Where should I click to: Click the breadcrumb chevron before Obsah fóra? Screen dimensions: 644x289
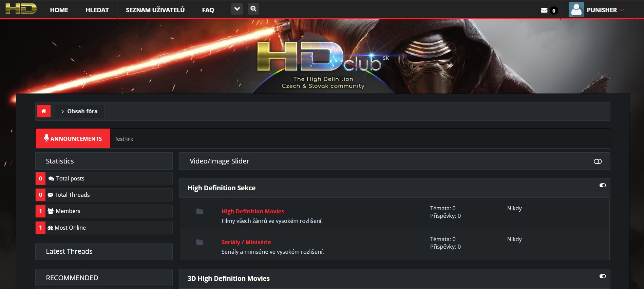[62, 112]
